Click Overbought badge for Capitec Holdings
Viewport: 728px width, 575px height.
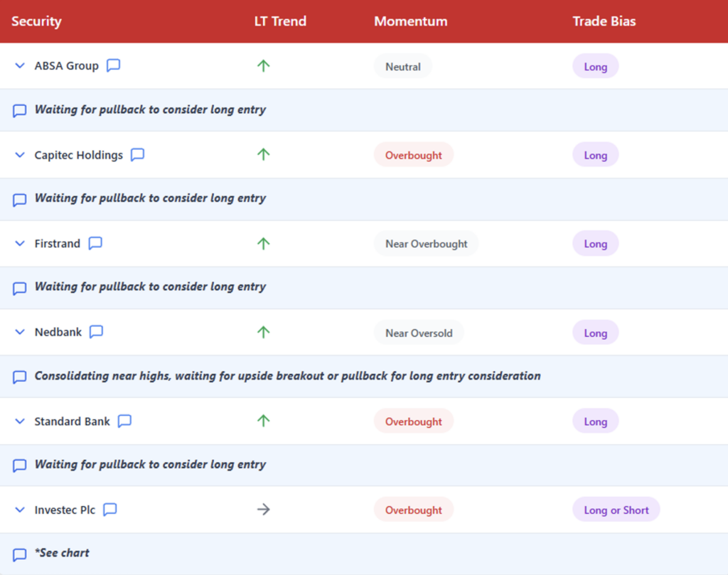click(414, 155)
